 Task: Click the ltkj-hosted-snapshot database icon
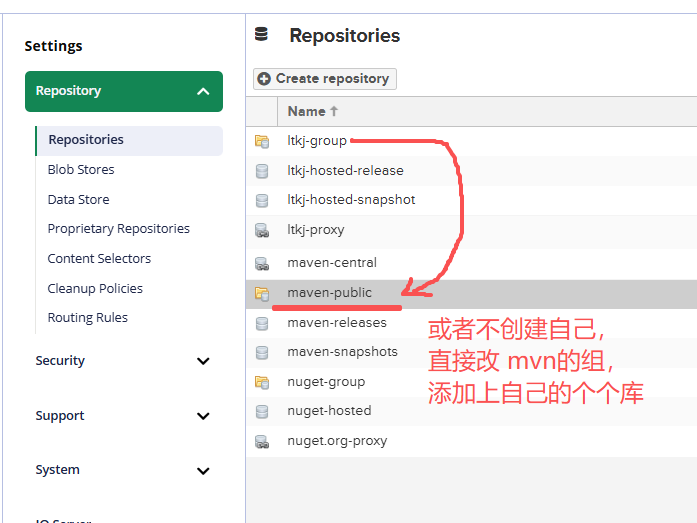click(262, 200)
